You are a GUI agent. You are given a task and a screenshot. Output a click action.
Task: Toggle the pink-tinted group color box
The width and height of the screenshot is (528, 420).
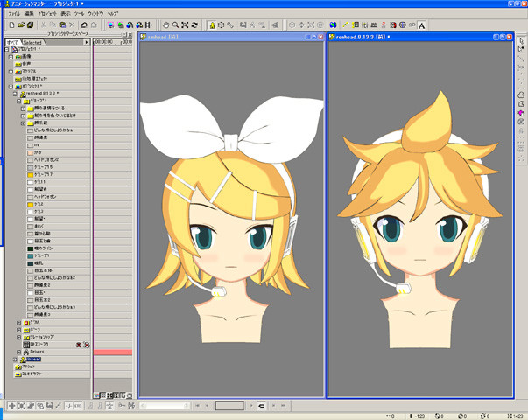coord(31,152)
